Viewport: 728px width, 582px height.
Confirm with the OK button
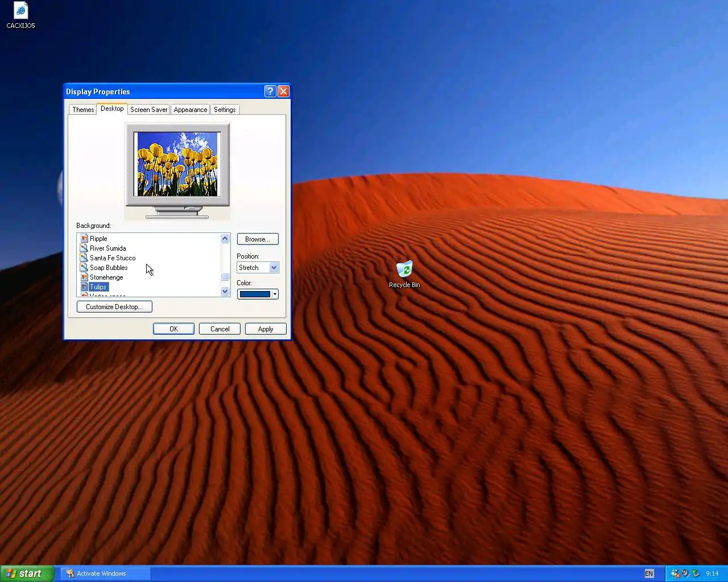173,329
